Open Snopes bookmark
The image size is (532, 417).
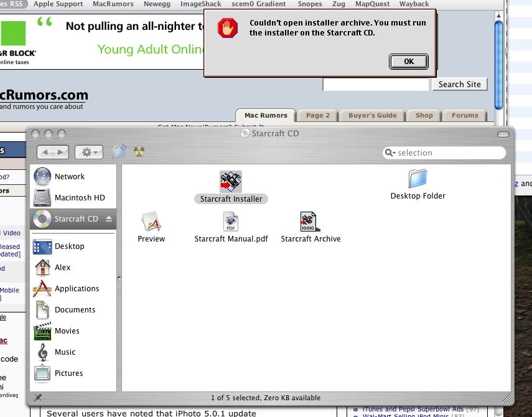point(310,4)
